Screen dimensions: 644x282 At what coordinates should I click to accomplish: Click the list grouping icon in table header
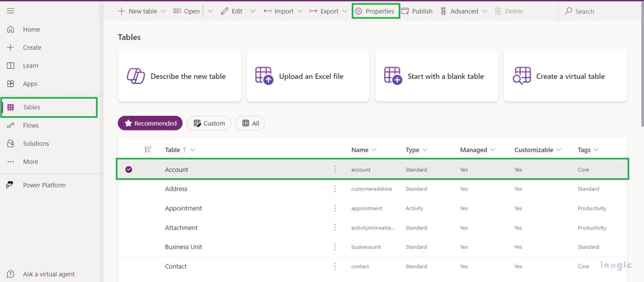tap(148, 149)
